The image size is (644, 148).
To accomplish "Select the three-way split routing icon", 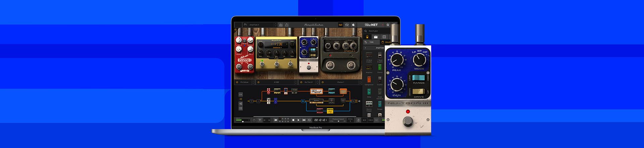I will point(240,104).
